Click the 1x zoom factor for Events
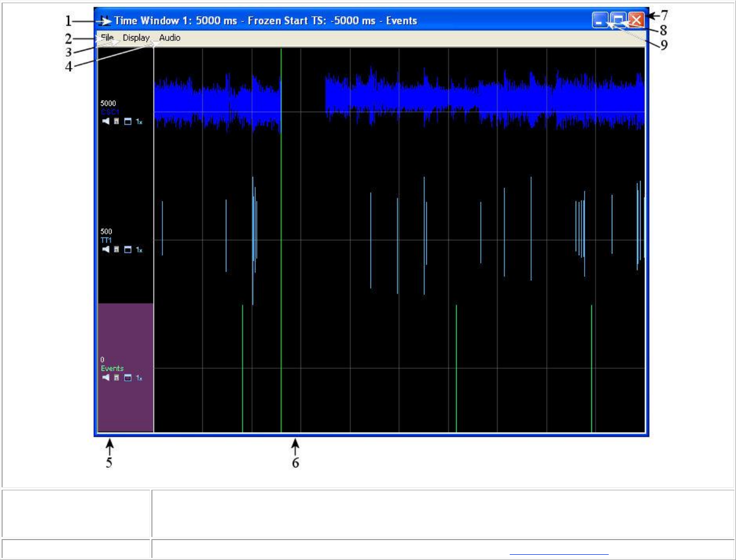The width and height of the screenshot is (736, 560). pyautogui.click(x=139, y=378)
